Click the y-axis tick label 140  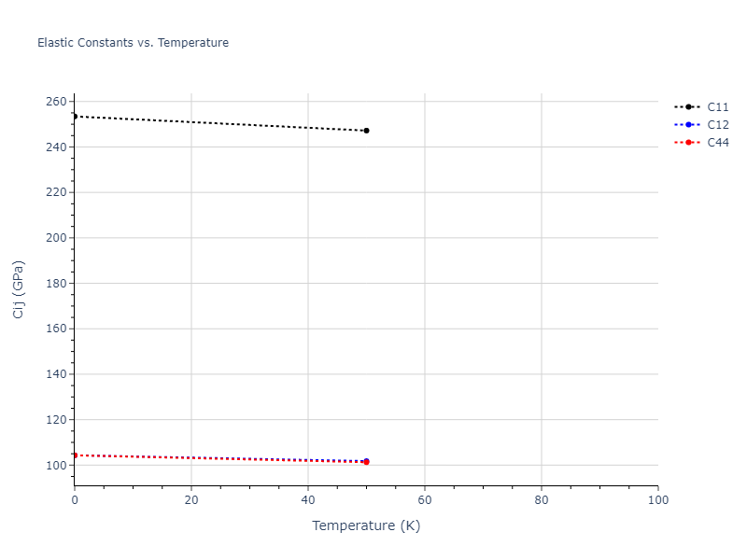(x=56, y=374)
